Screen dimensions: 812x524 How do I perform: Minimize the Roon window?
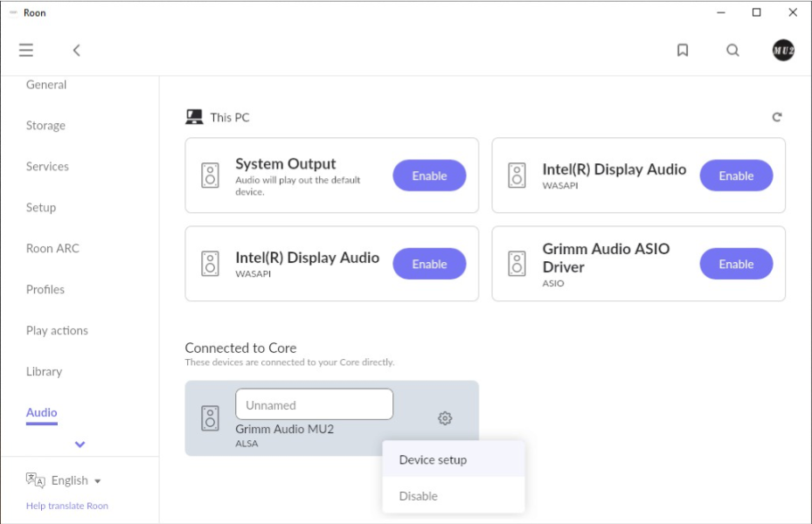click(x=720, y=12)
